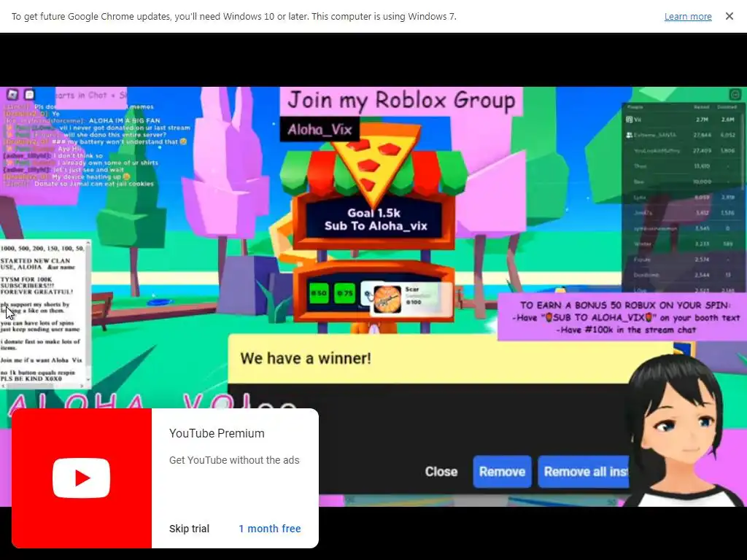Click the Scar gun item thumbnail
Viewport: 747px width, 560px height.
click(x=387, y=300)
